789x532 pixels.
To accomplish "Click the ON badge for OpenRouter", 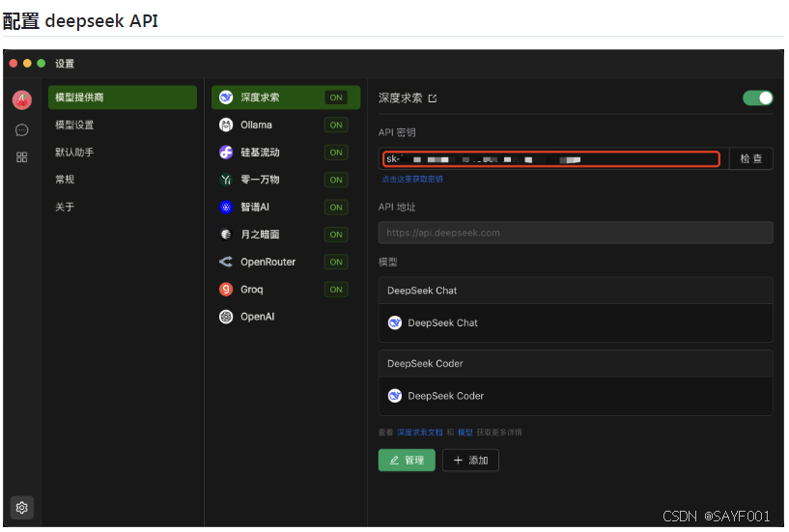I will 336,262.
